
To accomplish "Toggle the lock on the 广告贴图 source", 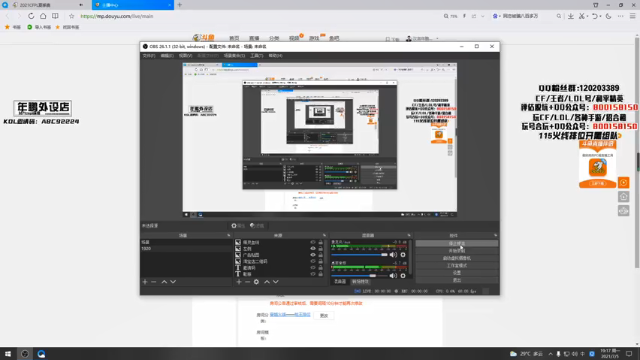I will (x=320, y=255).
